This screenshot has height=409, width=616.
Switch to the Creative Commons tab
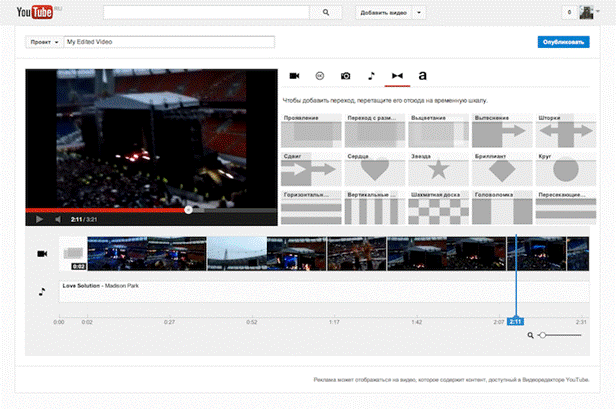320,76
